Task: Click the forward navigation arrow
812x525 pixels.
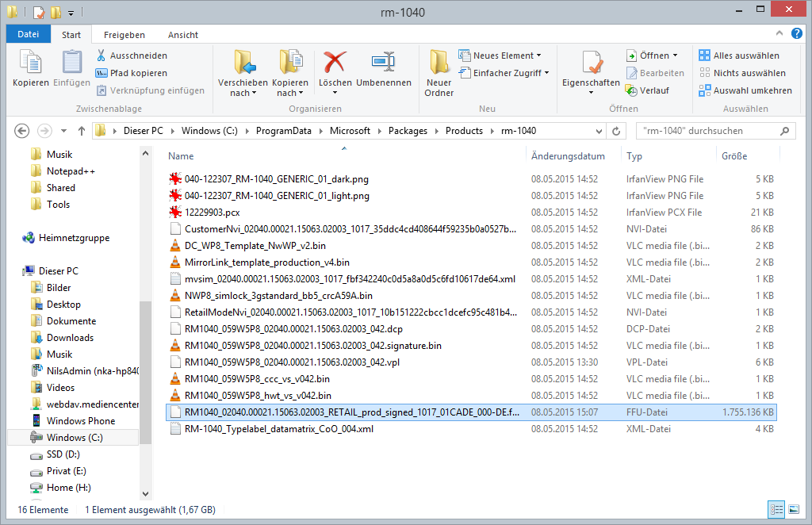Action: click(44, 131)
